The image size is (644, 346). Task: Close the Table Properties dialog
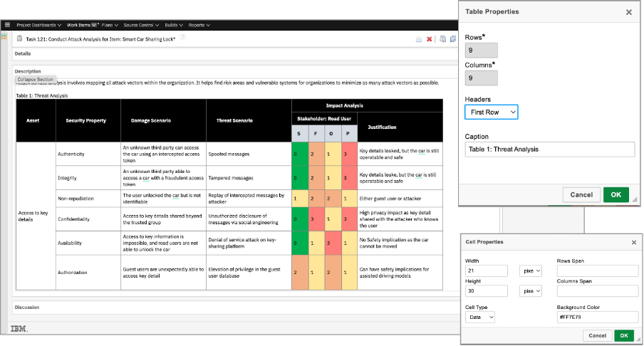[x=628, y=12]
